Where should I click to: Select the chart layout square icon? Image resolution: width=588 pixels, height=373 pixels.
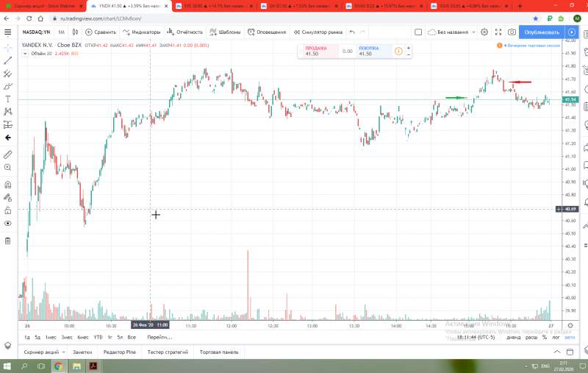[418, 32]
